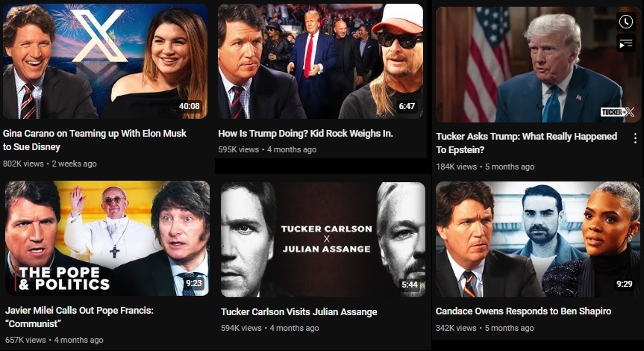Open the Pope & Politics thumbnail
Image resolution: width=644 pixels, height=351 pixels.
point(107,238)
